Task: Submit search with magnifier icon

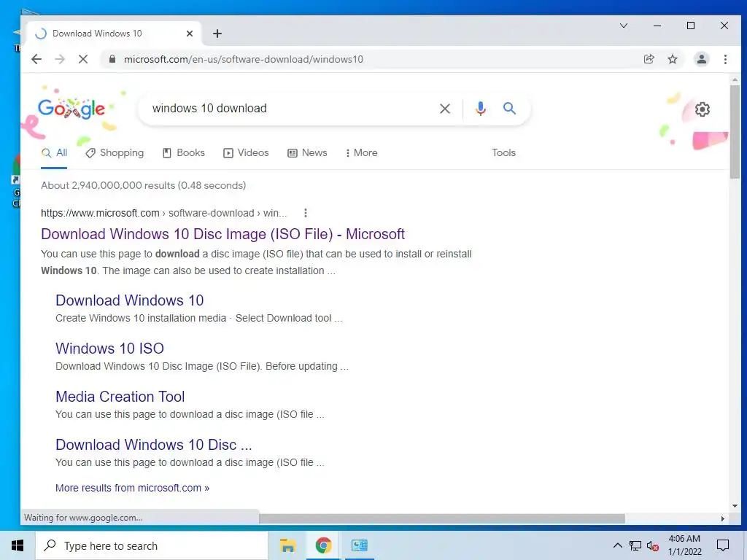Action: [x=509, y=109]
